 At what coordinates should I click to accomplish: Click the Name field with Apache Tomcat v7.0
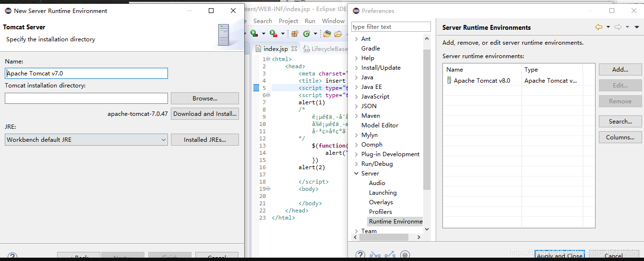pos(86,74)
